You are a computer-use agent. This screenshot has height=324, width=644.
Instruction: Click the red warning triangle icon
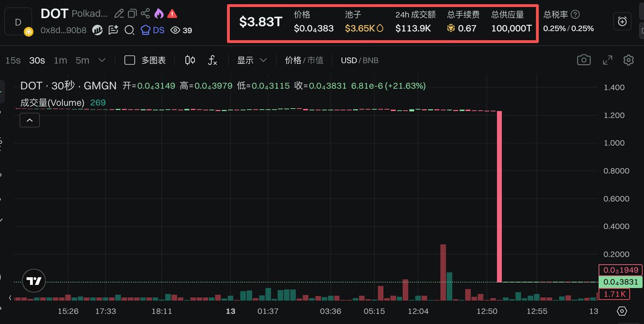click(x=172, y=13)
